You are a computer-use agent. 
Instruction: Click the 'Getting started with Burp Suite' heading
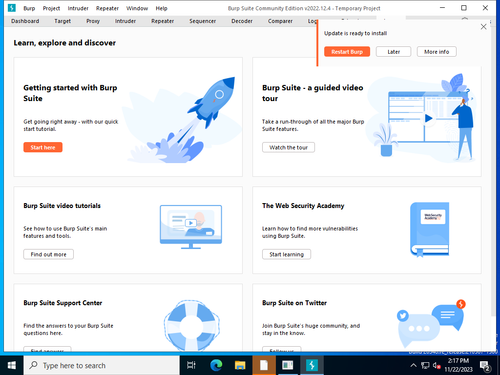coord(70,93)
